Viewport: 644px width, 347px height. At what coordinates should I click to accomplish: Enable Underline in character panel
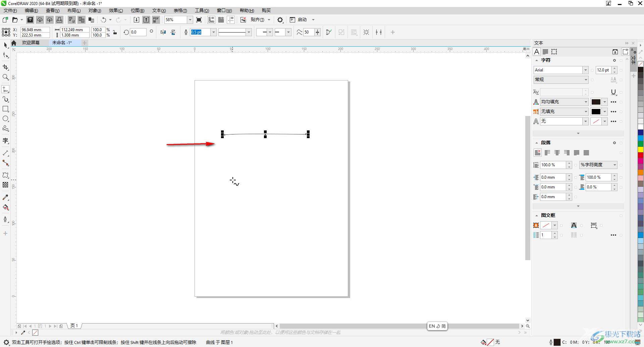click(613, 92)
